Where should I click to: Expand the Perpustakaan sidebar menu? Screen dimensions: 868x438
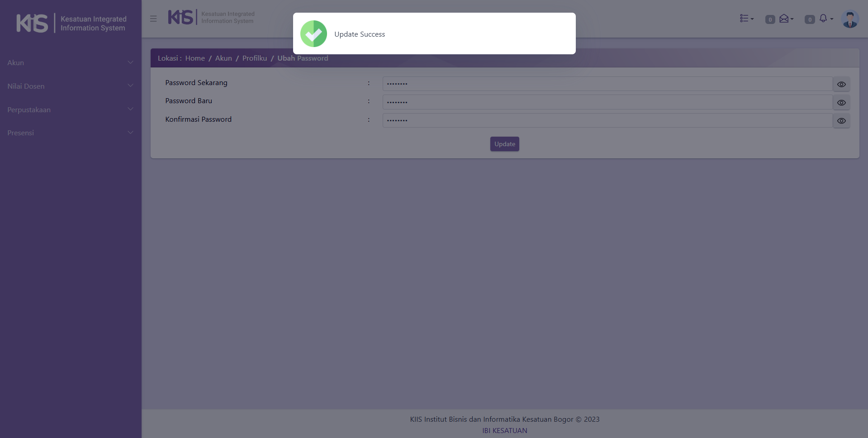71,110
